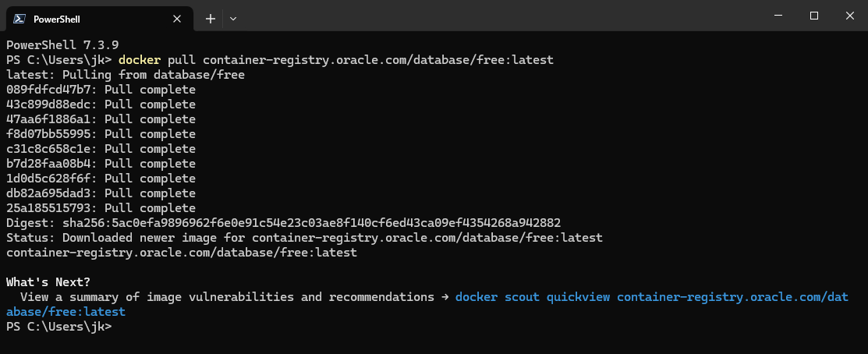The image size is (868, 354).
Task: Click the PowerShell icon in the tab
Action: pyautogui.click(x=19, y=19)
